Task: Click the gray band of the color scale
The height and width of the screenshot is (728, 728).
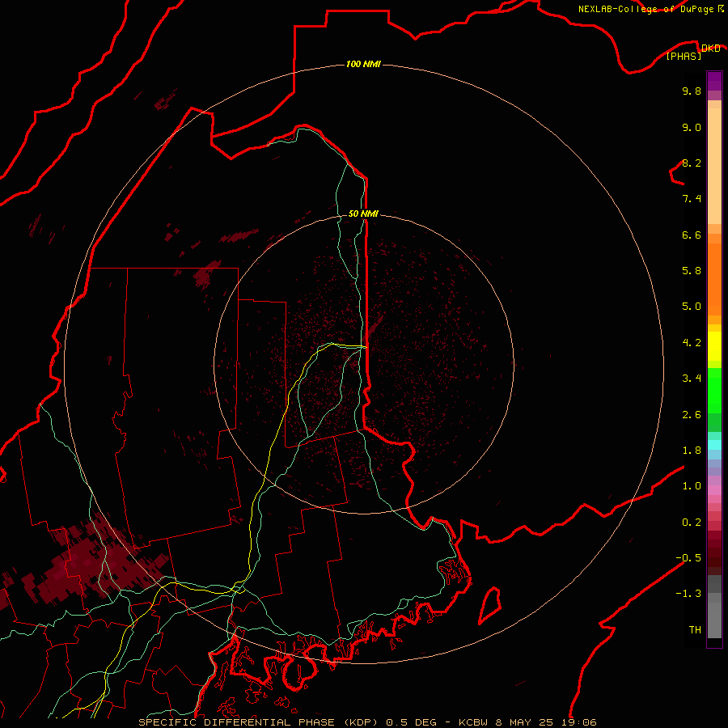Action: tap(714, 607)
